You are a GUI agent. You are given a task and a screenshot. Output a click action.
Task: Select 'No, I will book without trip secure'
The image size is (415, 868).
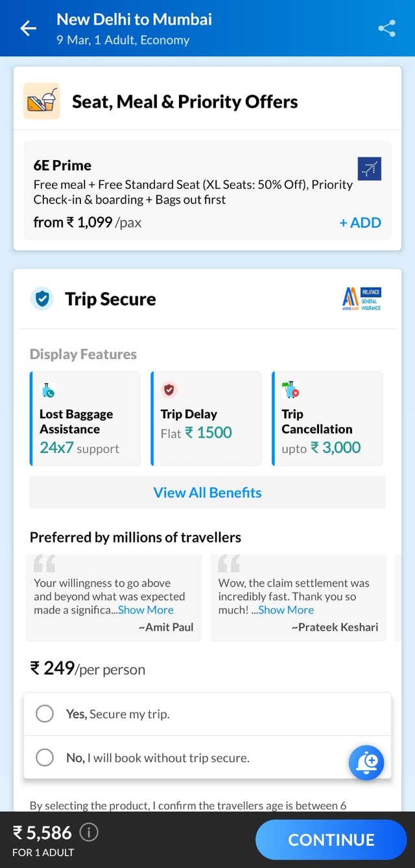coord(45,757)
